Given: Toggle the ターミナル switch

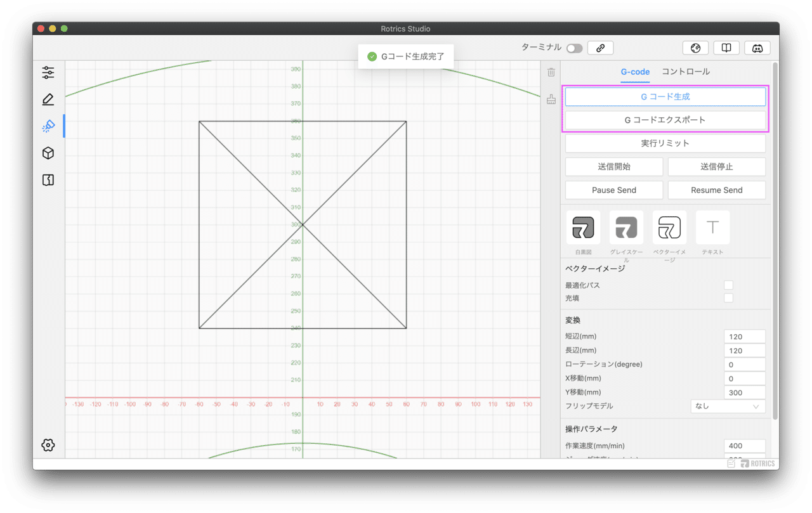Looking at the screenshot, I should 575,48.
